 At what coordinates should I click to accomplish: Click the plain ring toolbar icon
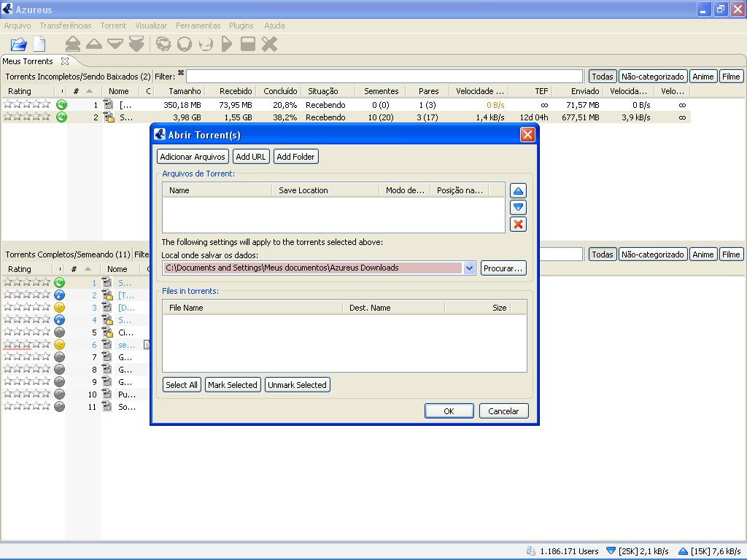pyautogui.click(x=185, y=44)
